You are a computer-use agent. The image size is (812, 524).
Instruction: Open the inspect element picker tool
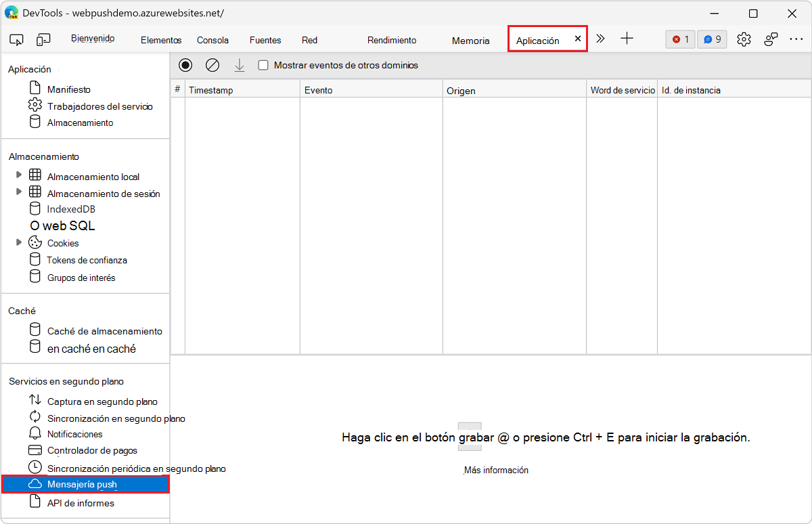[17, 40]
